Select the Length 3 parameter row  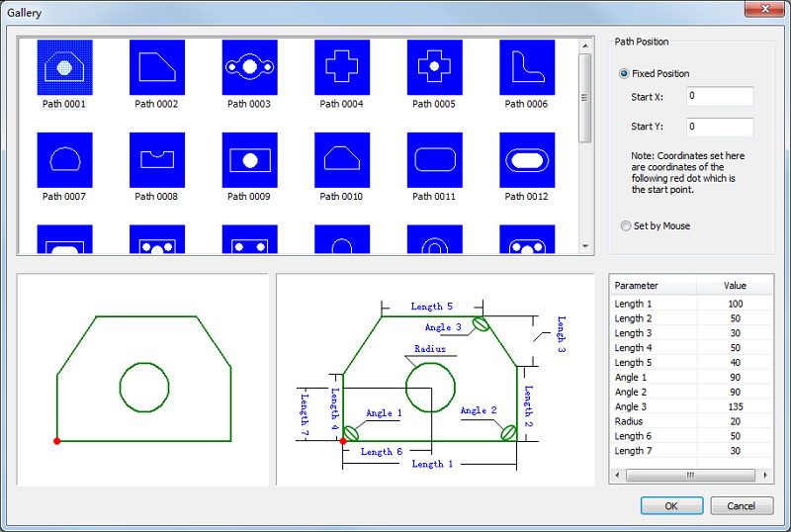pos(691,333)
